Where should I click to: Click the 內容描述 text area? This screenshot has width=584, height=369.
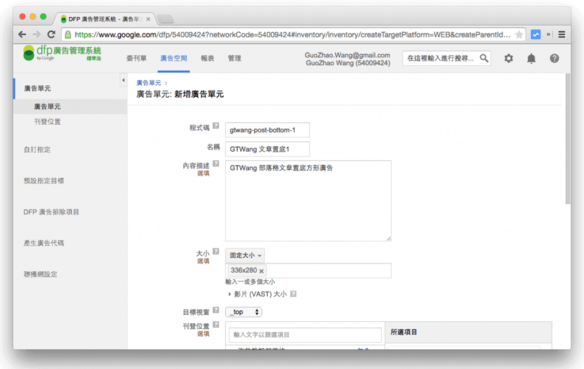308,201
